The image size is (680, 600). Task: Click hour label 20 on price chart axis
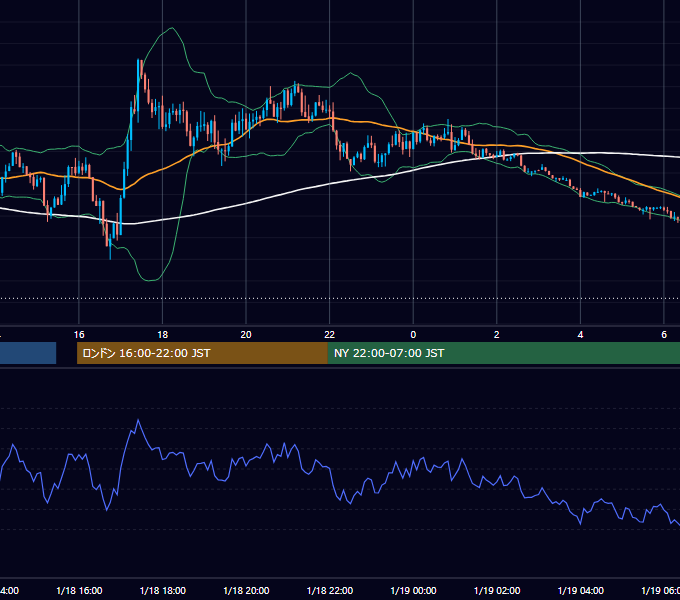pos(246,335)
